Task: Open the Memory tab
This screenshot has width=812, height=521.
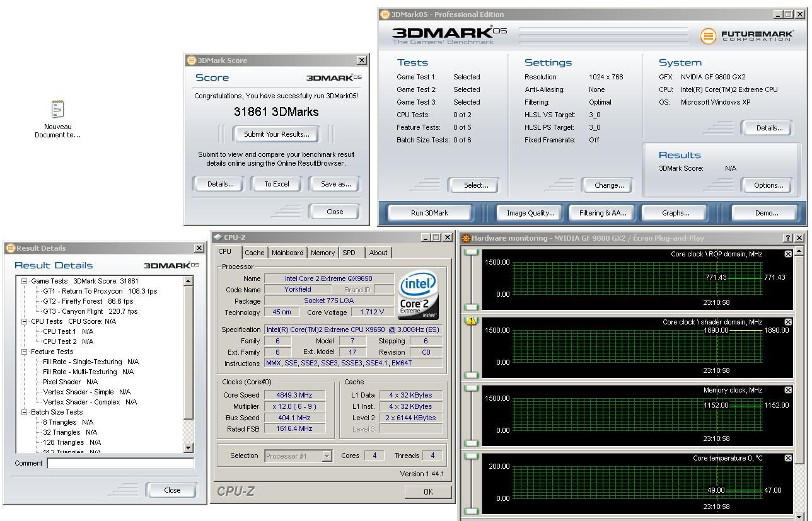Action: (323, 253)
